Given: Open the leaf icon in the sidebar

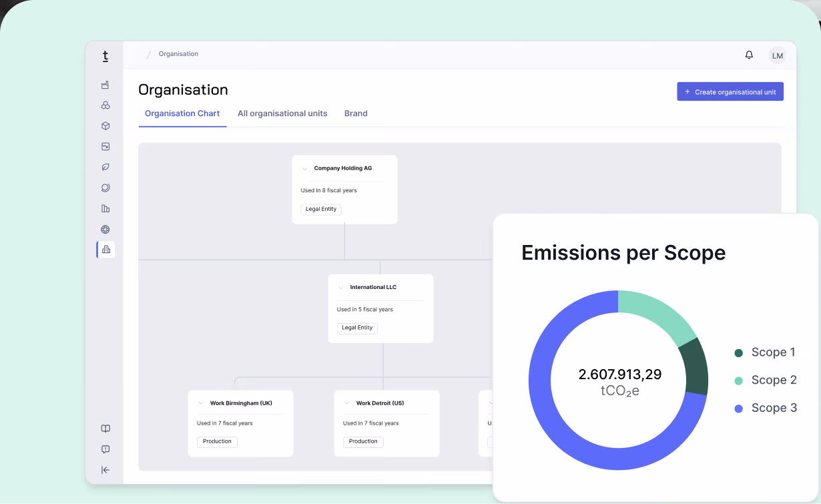Looking at the screenshot, I should pyautogui.click(x=105, y=168).
